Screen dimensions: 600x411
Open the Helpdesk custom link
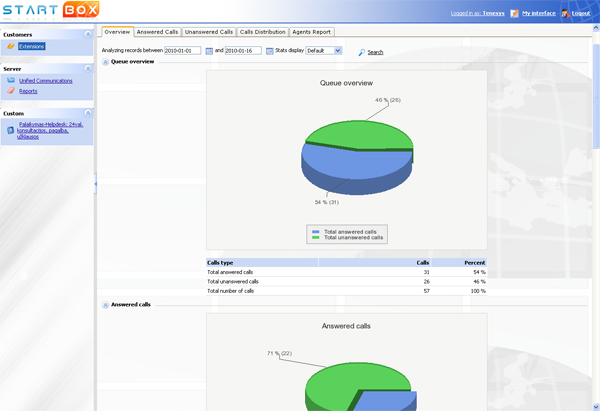coord(50,130)
